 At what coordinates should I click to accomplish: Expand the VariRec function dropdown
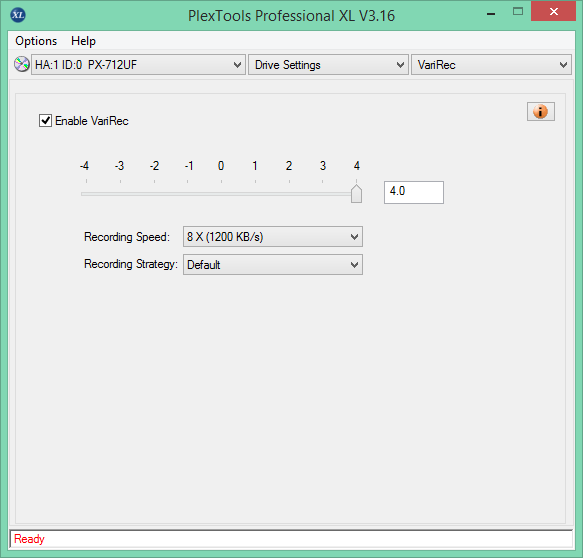point(491,65)
